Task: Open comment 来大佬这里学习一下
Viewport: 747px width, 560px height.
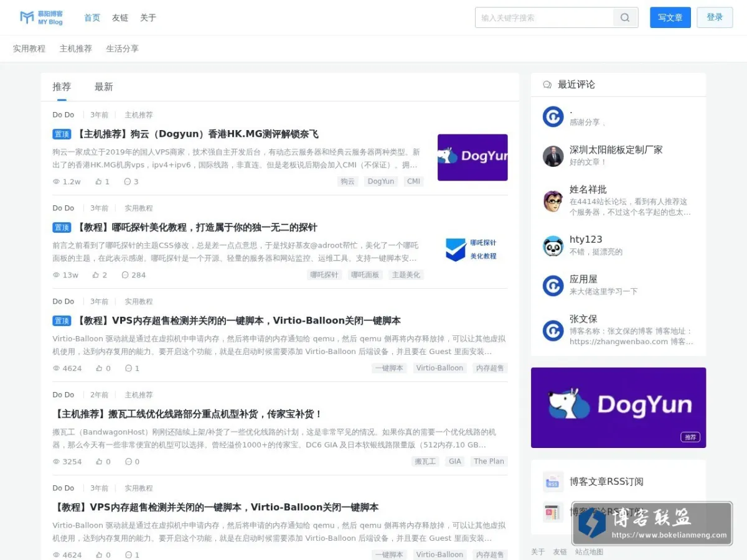Action: pos(603,292)
